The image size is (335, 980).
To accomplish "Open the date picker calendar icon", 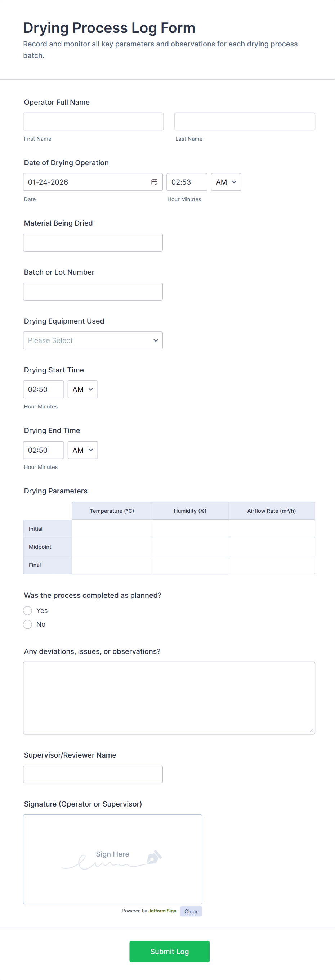I will [154, 182].
